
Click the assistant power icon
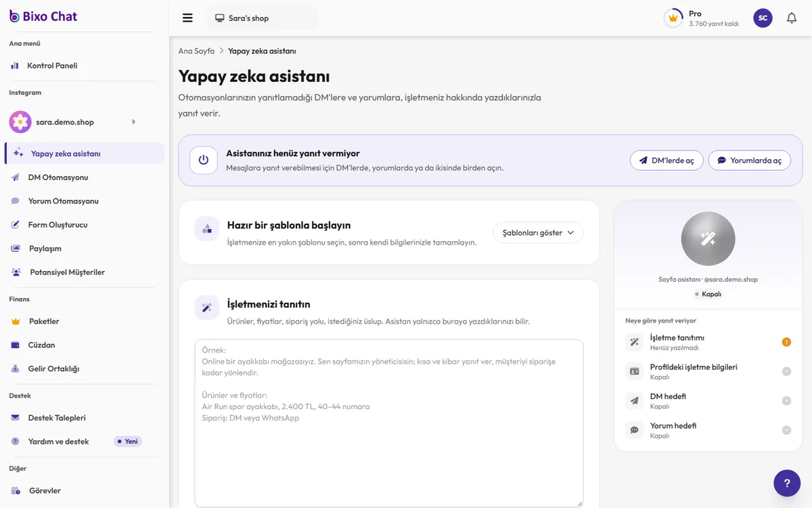pos(204,160)
